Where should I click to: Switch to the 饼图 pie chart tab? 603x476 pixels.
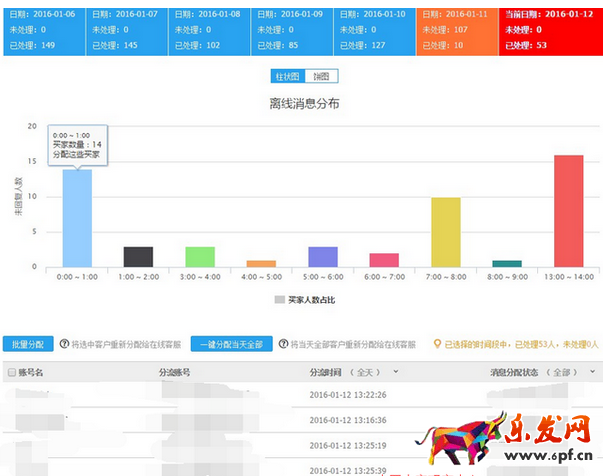point(320,76)
